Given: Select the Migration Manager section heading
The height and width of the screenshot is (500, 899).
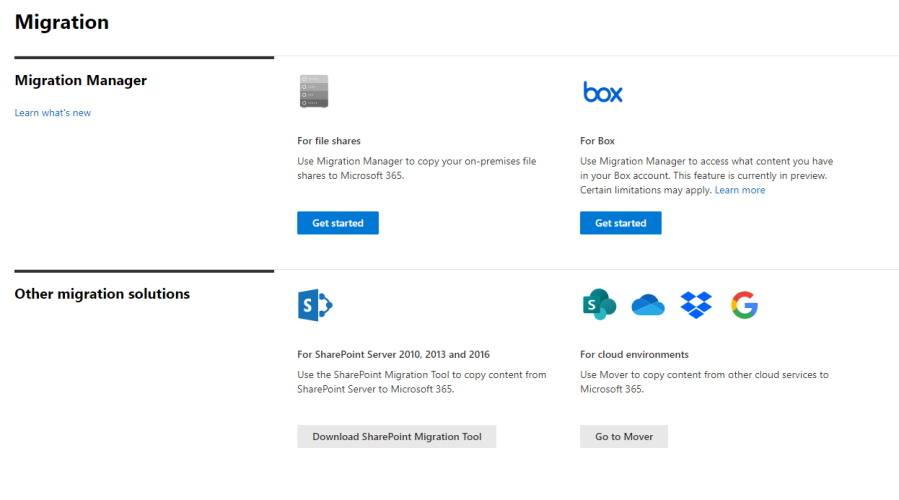Looking at the screenshot, I should pos(81,80).
